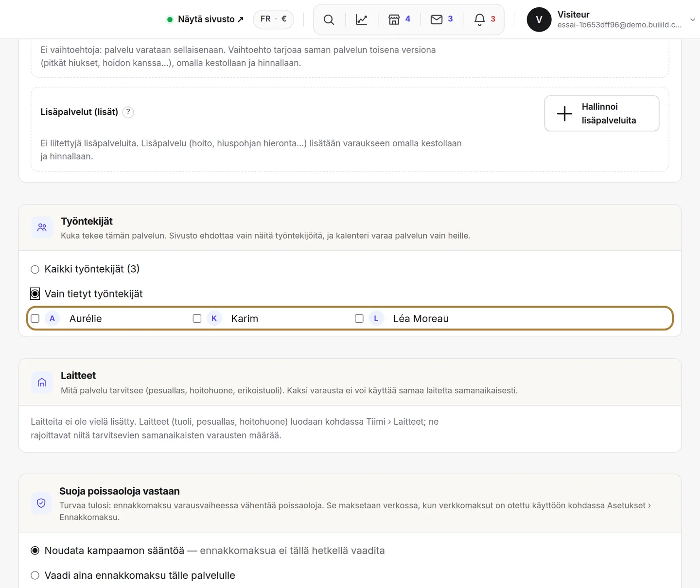Click the Visiteur account name
This screenshot has height=588, width=700.
(574, 15)
